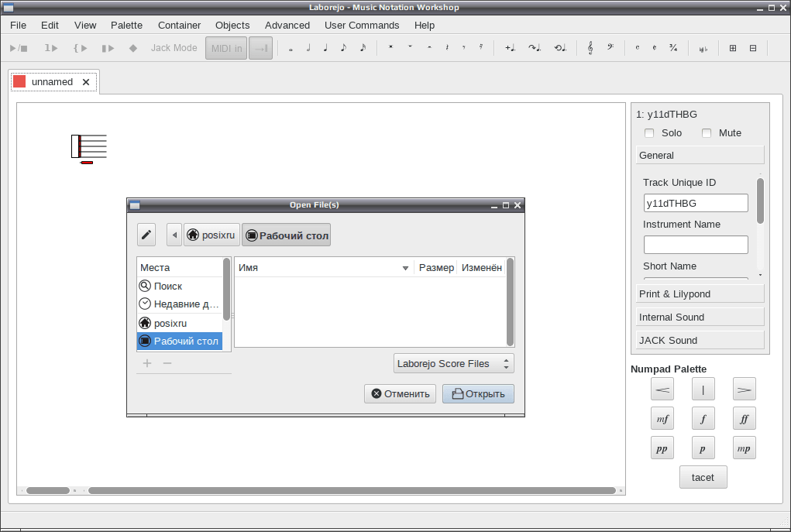Enable the Solo checkbox
This screenshot has height=532, width=791.
[649, 133]
